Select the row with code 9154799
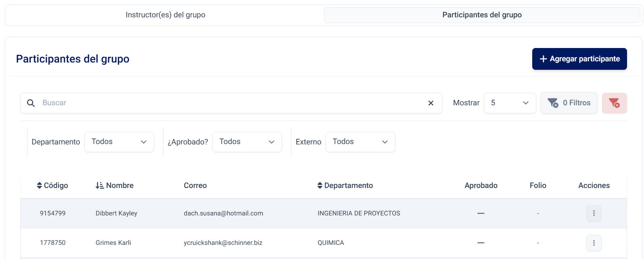The width and height of the screenshot is (644, 259). point(53,213)
